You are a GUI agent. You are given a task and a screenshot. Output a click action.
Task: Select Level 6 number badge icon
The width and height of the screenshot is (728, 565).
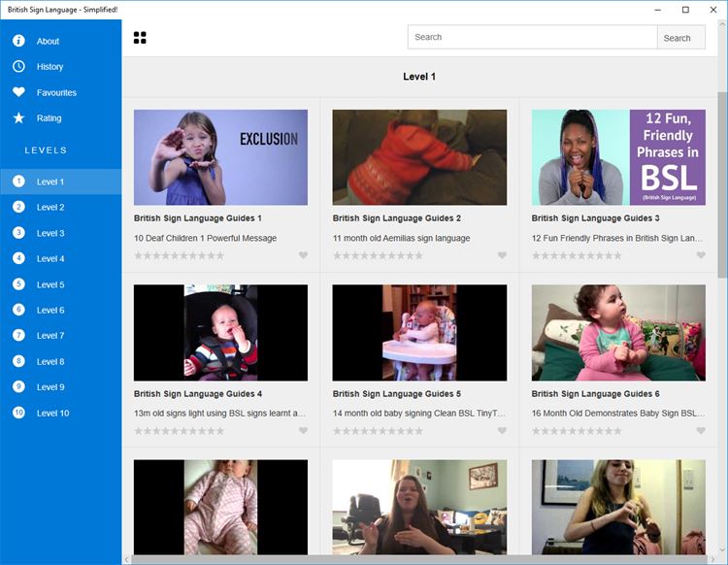[x=18, y=310]
